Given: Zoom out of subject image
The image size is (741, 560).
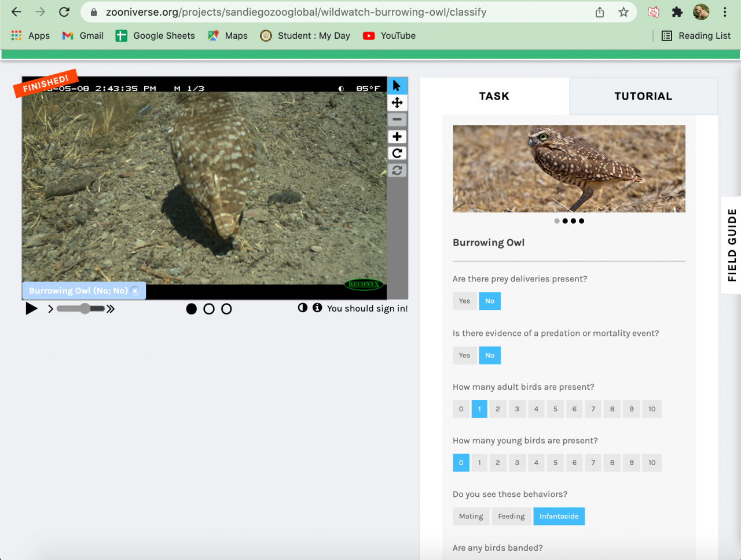Looking at the screenshot, I should tap(397, 119).
